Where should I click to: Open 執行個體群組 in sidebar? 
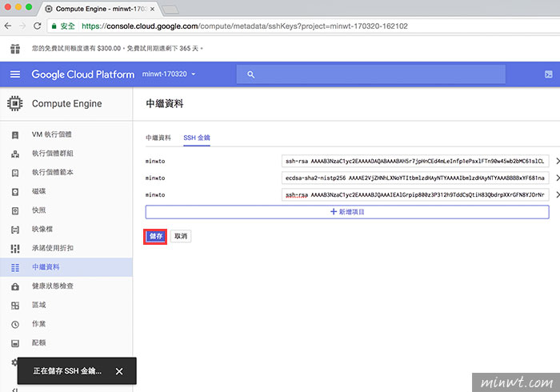pyautogui.click(x=53, y=153)
